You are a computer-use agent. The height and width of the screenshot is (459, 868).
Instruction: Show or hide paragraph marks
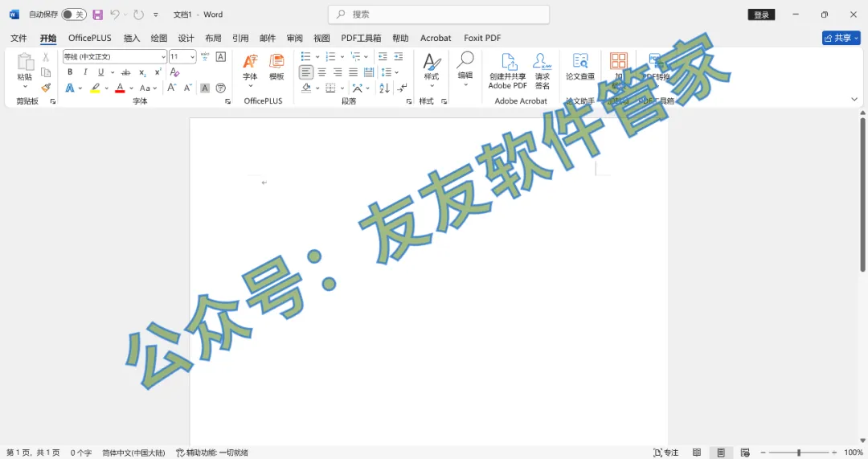click(x=403, y=88)
